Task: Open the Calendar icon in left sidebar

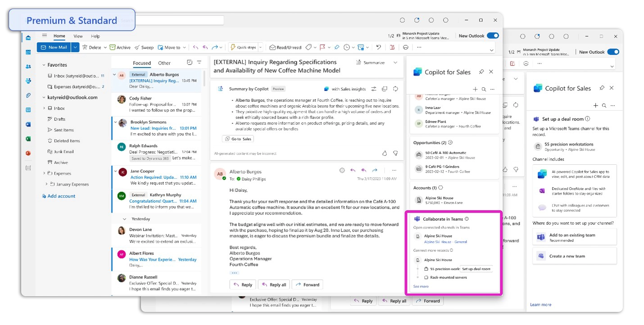Action: click(x=28, y=52)
